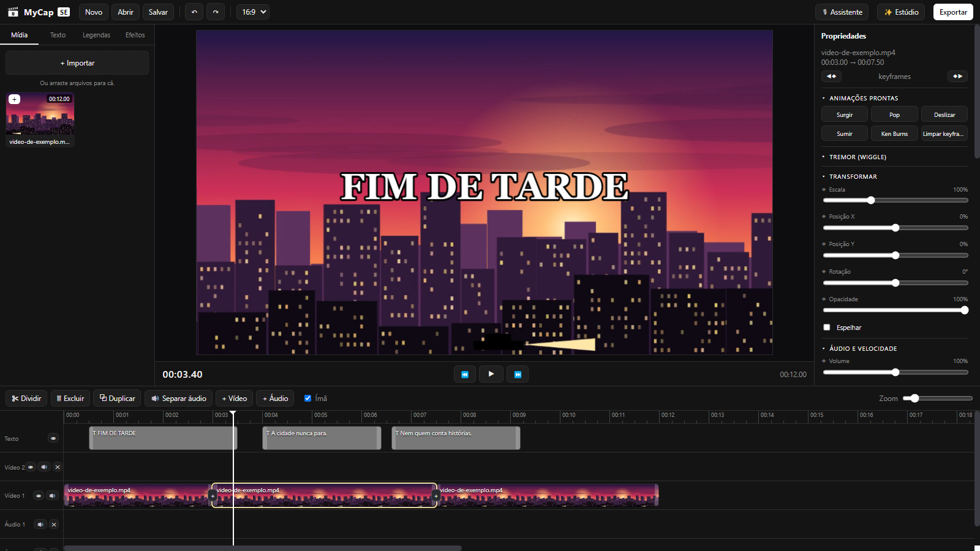Skip to end of video

[518, 374]
